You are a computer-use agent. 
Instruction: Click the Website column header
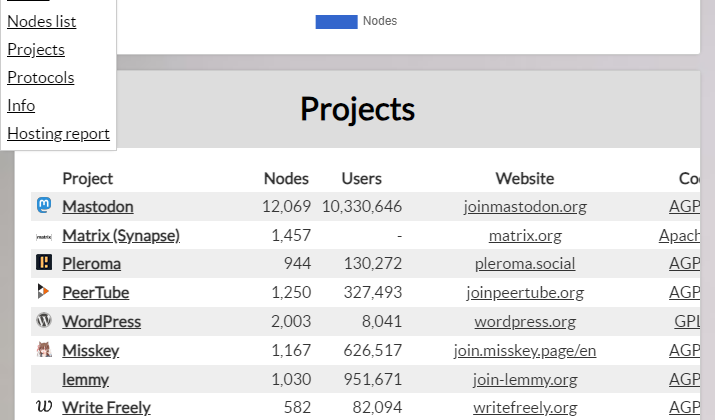(x=525, y=178)
